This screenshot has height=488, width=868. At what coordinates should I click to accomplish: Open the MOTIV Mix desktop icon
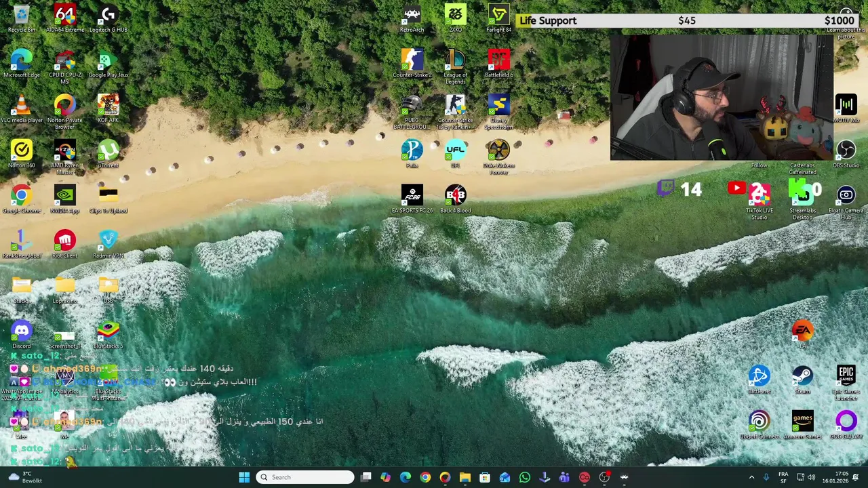(846, 109)
